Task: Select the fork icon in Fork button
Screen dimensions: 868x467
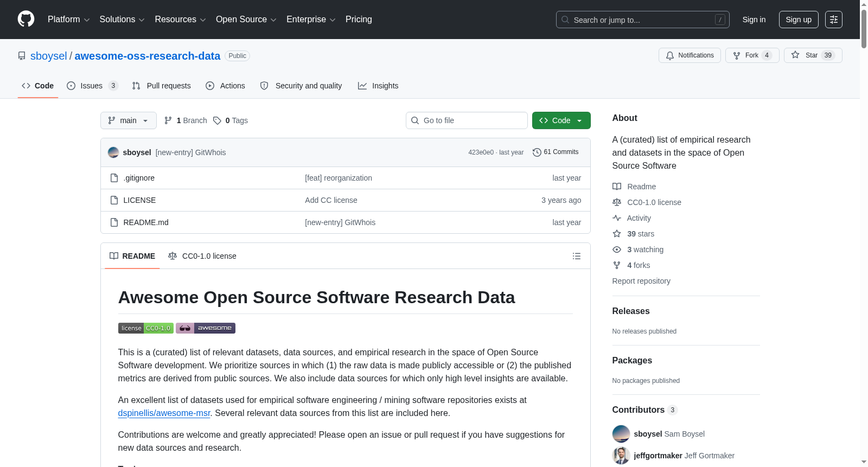Action: (737, 55)
